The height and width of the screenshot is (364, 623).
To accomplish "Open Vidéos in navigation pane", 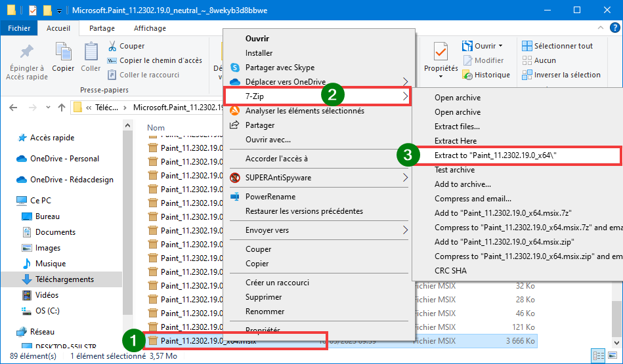I will point(41,295).
